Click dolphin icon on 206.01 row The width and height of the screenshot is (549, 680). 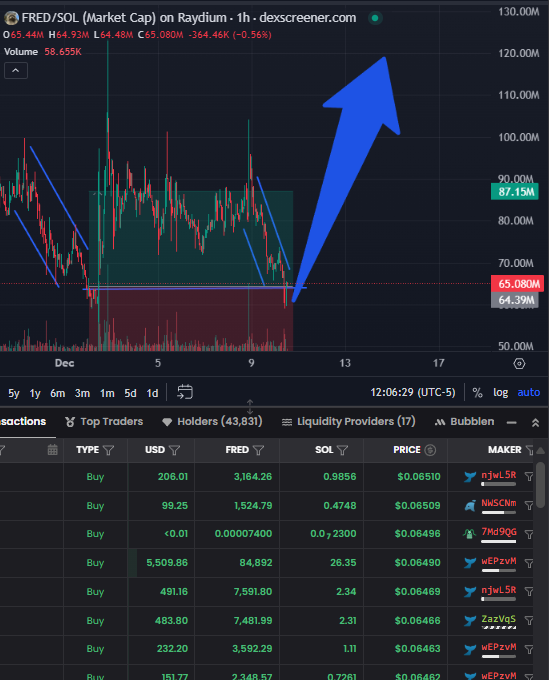point(470,477)
